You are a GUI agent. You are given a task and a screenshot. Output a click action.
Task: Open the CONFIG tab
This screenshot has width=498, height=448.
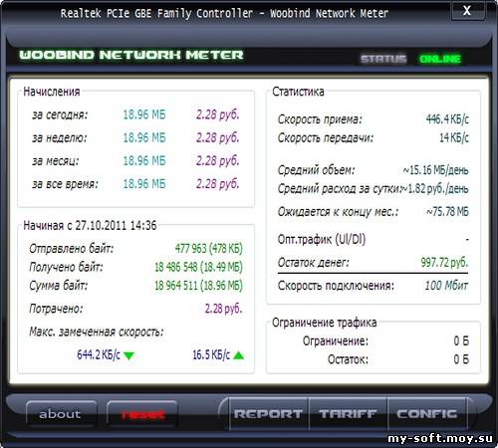coord(427,414)
